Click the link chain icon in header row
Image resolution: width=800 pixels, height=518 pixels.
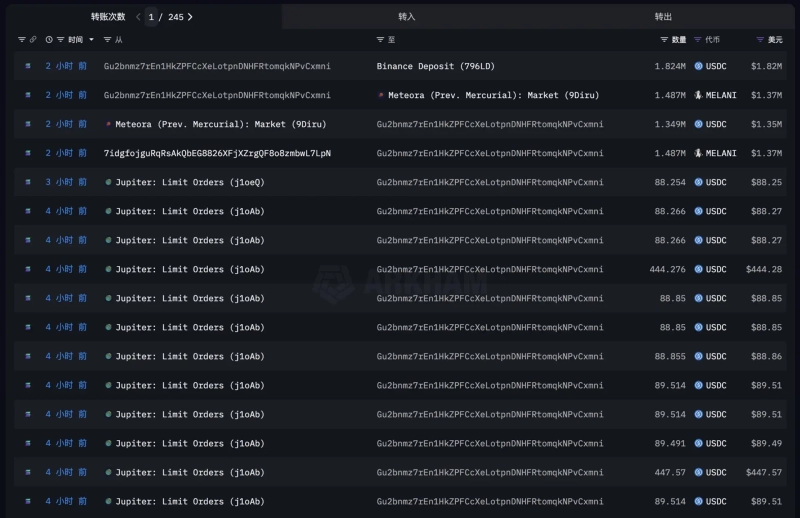[33, 40]
